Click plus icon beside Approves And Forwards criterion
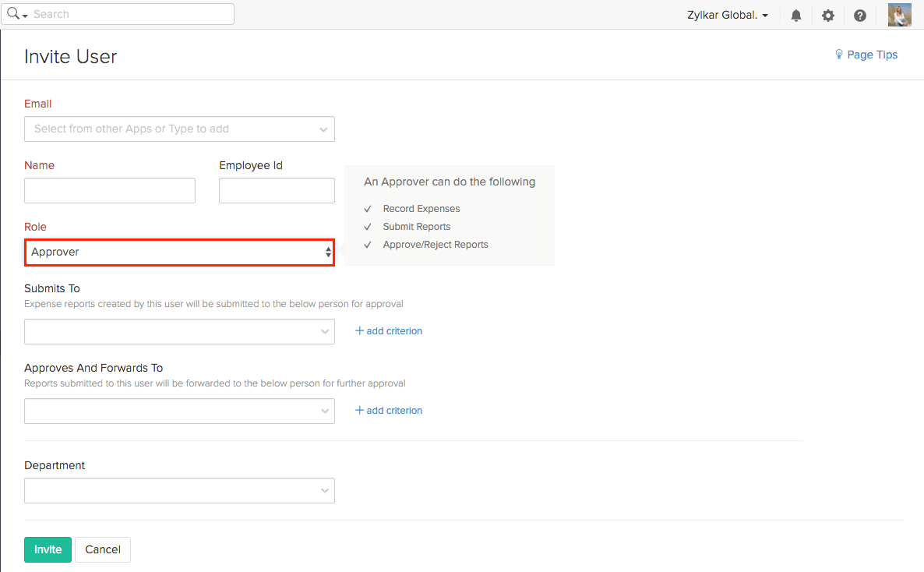Image resolution: width=924 pixels, height=572 pixels. pyautogui.click(x=359, y=411)
